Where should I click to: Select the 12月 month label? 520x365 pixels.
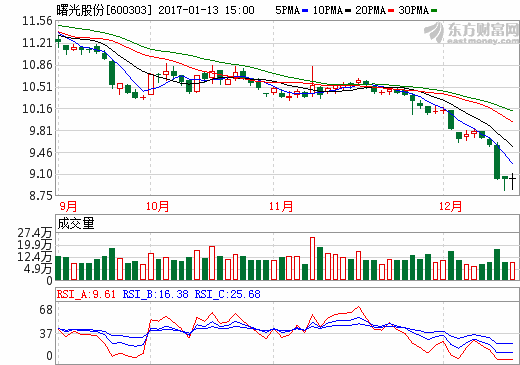point(450,206)
